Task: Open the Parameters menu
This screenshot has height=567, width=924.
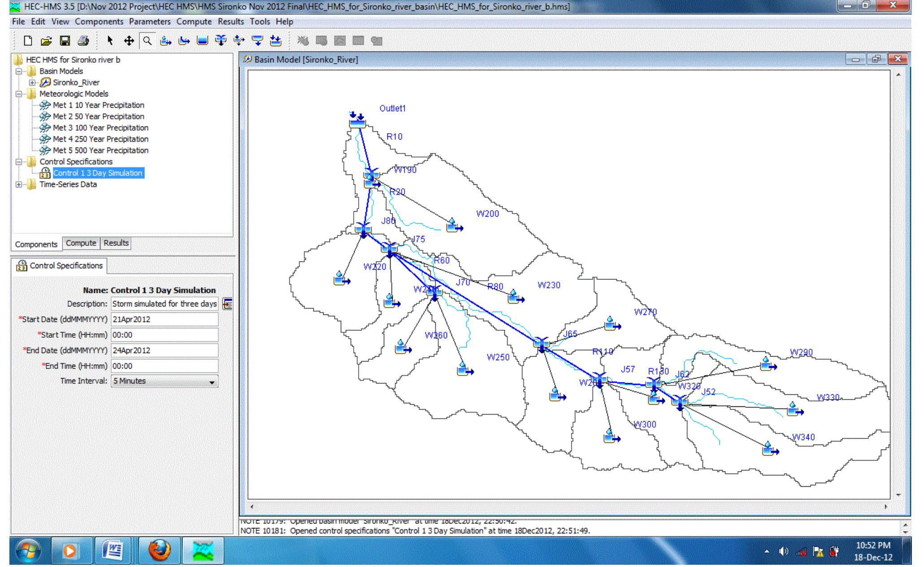Action: pyautogui.click(x=150, y=22)
